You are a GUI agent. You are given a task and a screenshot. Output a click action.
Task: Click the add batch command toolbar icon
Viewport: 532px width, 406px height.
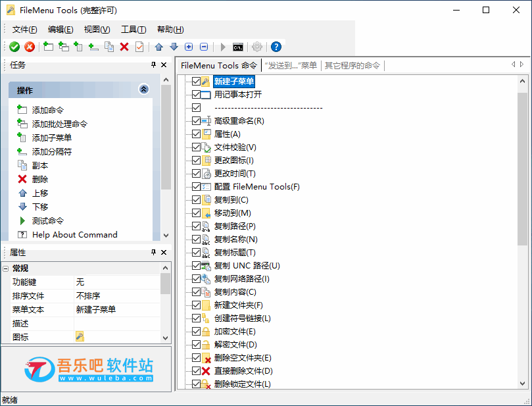pos(63,47)
